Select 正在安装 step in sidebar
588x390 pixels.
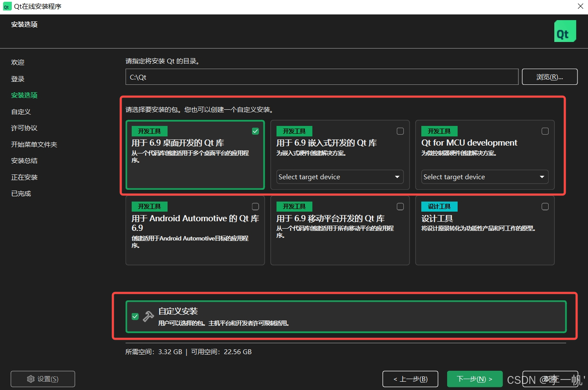24,178
